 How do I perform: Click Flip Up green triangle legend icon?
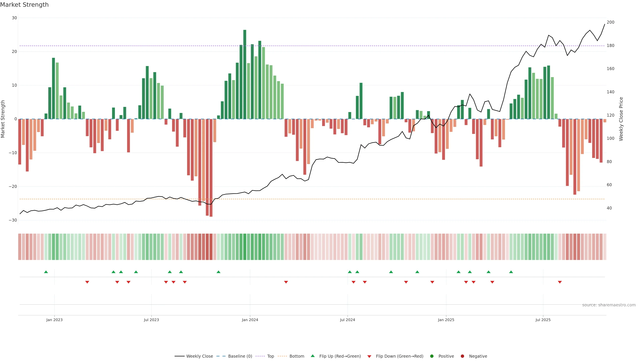click(312, 356)
